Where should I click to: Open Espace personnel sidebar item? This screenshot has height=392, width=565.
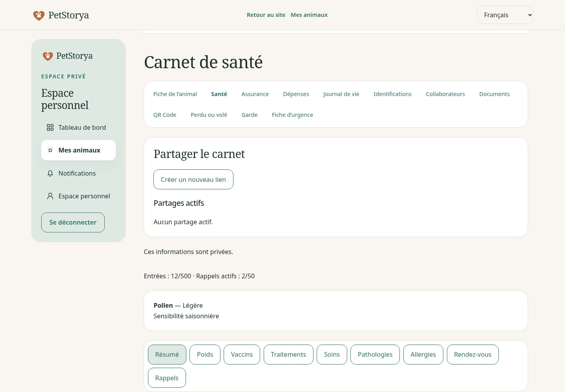pos(78,196)
